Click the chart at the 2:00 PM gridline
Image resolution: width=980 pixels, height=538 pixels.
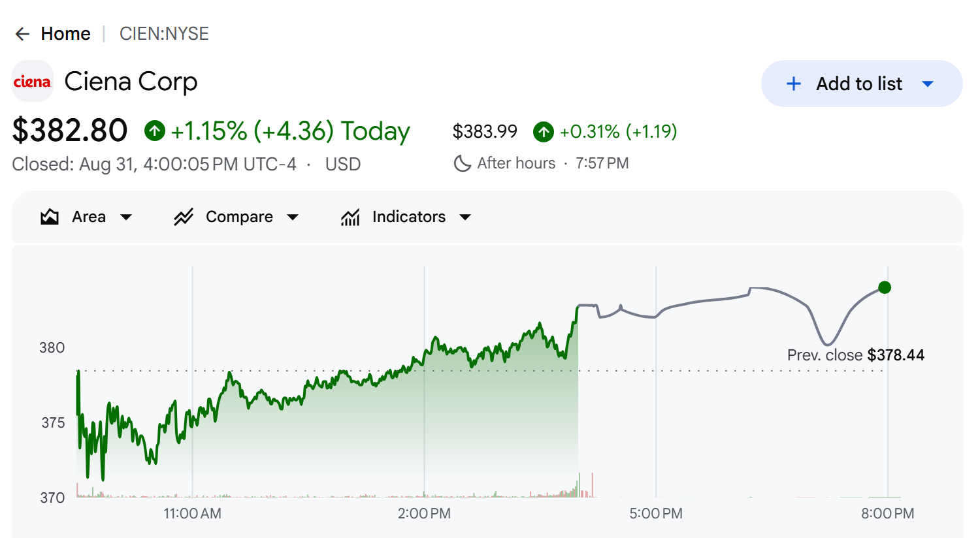click(x=424, y=382)
